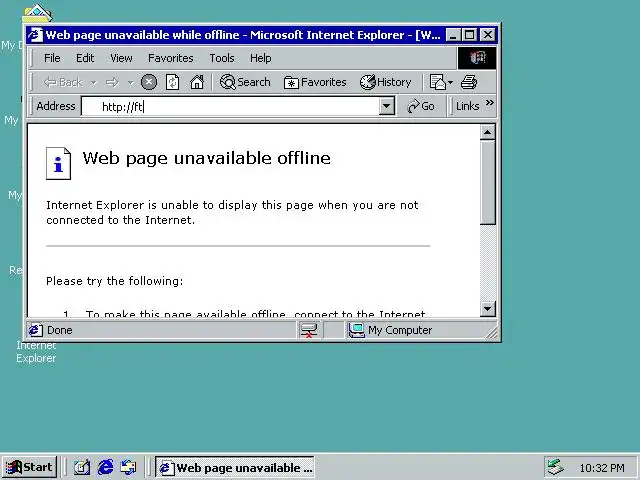Click the scrollbar down arrow
Viewport: 640px width, 480px height.
tap(488, 309)
